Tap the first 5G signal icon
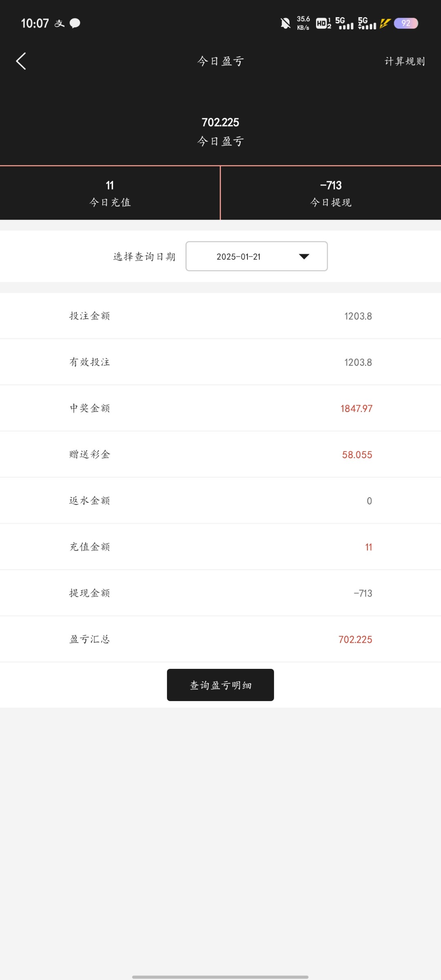 coord(344,23)
